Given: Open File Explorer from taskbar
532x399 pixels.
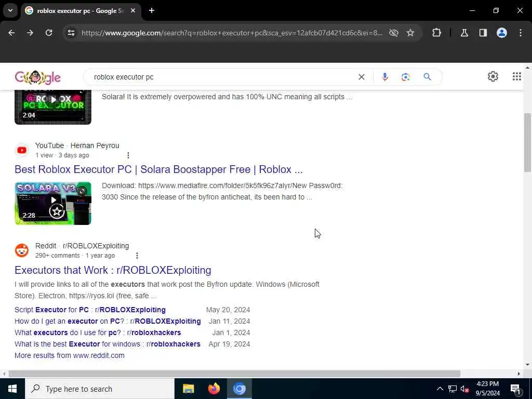Looking at the screenshot, I should pyautogui.click(x=188, y=389).
